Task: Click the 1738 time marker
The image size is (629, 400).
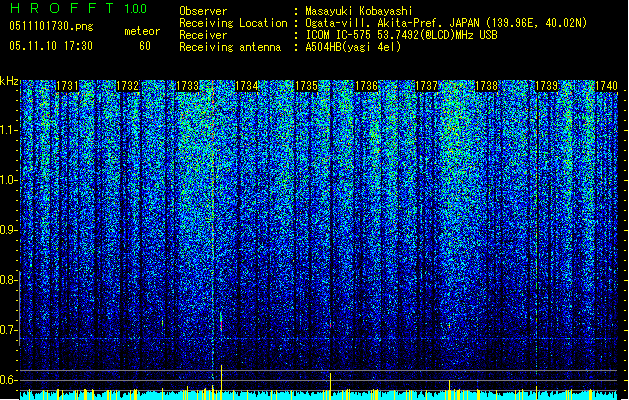Action: (x=486, y=86)
